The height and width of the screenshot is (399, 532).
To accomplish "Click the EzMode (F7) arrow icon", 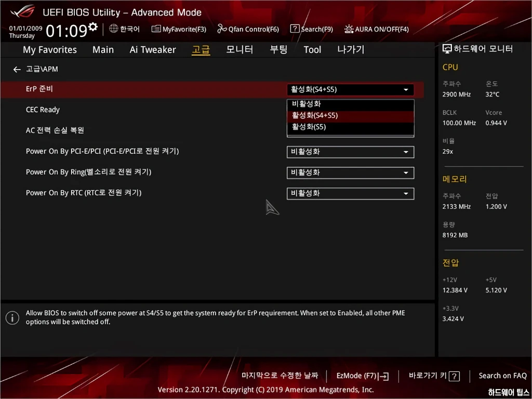I will pyautogui.click(x=384, y=376).
